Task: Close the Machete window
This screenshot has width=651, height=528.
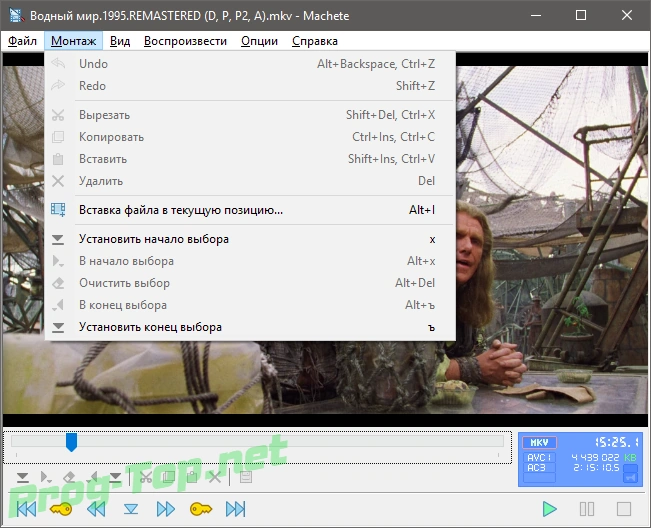Action: tap(627, 15)
